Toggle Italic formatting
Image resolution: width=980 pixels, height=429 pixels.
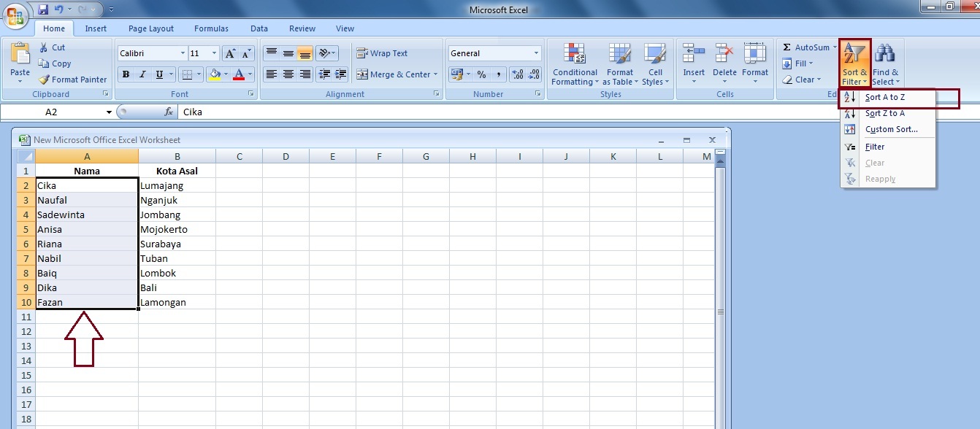[x=142, y=74]
